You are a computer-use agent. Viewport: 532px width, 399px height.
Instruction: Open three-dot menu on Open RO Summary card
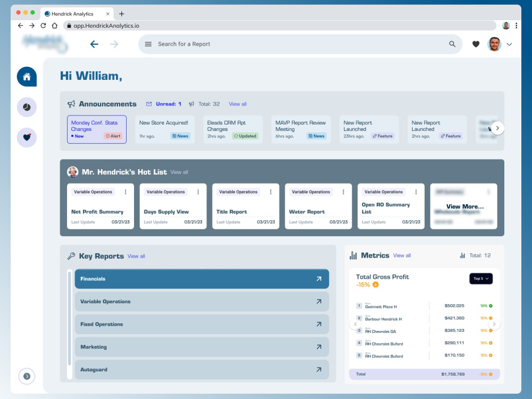[416, 192]
